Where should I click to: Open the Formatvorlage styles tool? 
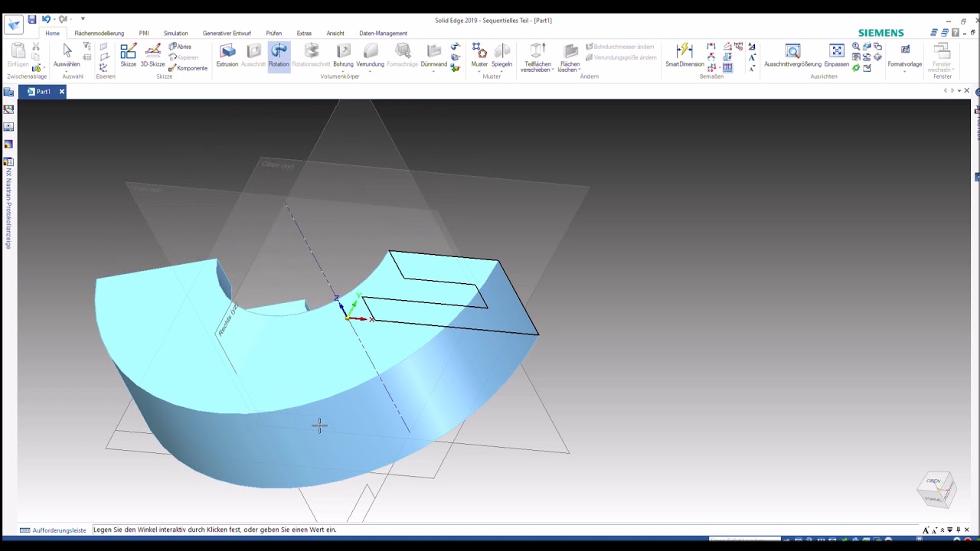[x=904, y=55]
